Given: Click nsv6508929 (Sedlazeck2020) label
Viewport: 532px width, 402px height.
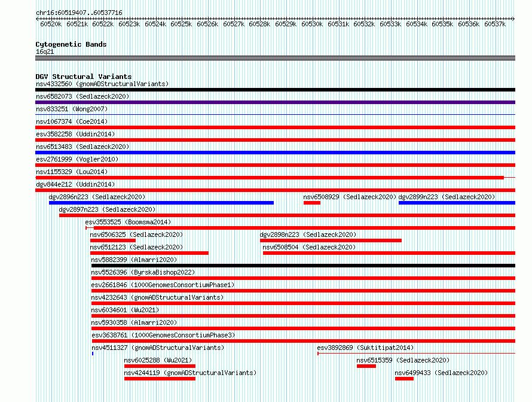Looking at the screenshot, I should point(350,197).
